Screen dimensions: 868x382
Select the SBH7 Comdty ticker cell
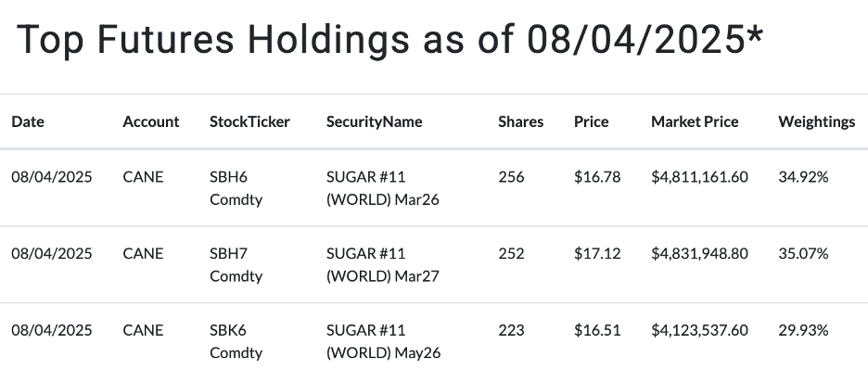point(236,264)
